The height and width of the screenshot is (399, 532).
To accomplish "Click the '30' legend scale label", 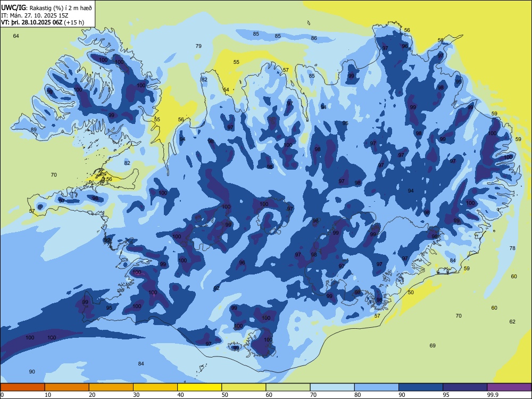I will click(x=136, y=395).
